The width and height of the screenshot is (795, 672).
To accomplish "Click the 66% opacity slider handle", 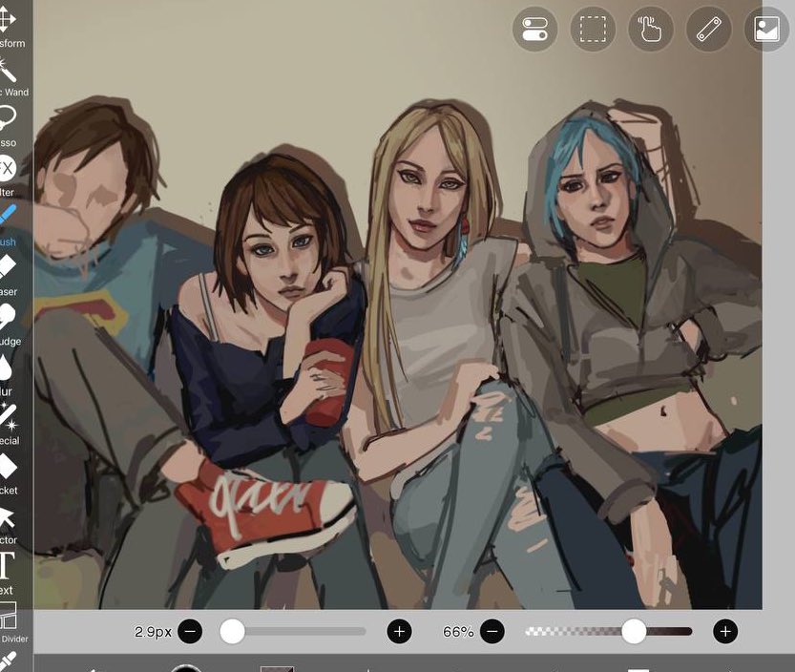I will pos(635,631).
